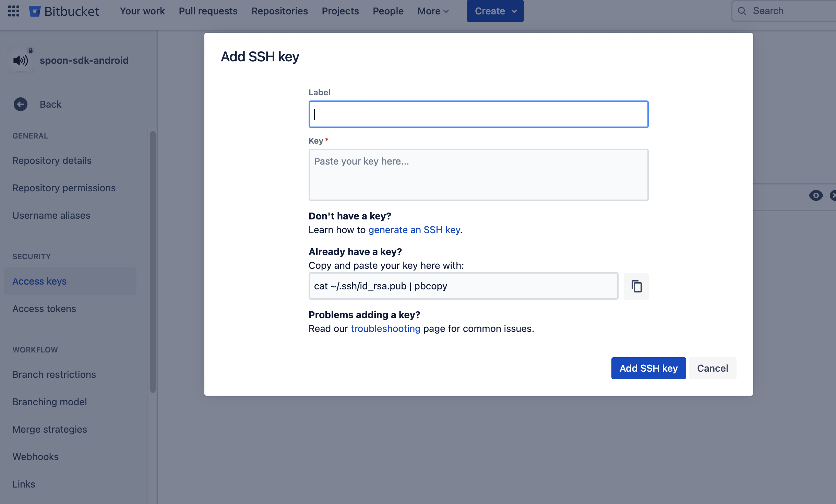Click the spoon-sdk-android repository avatar
The height and width of the screenshot is (504, 836).
coord(21,60)
